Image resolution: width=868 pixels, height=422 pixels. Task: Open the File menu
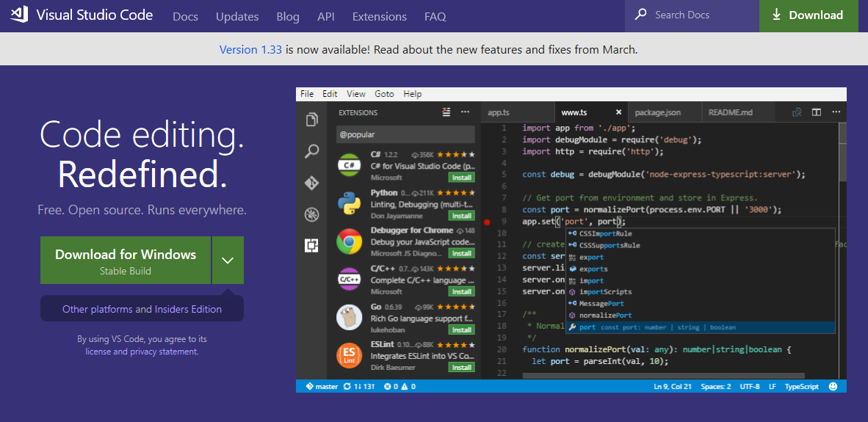[307, 94]
